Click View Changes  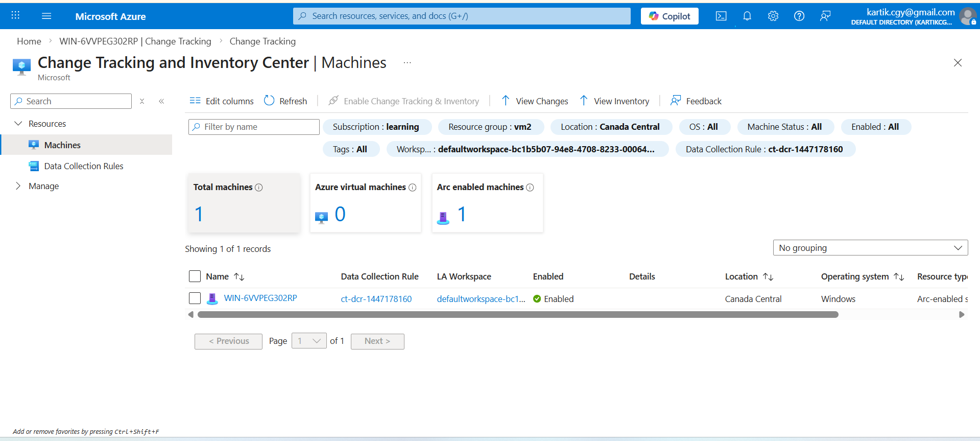pos(534,101)
